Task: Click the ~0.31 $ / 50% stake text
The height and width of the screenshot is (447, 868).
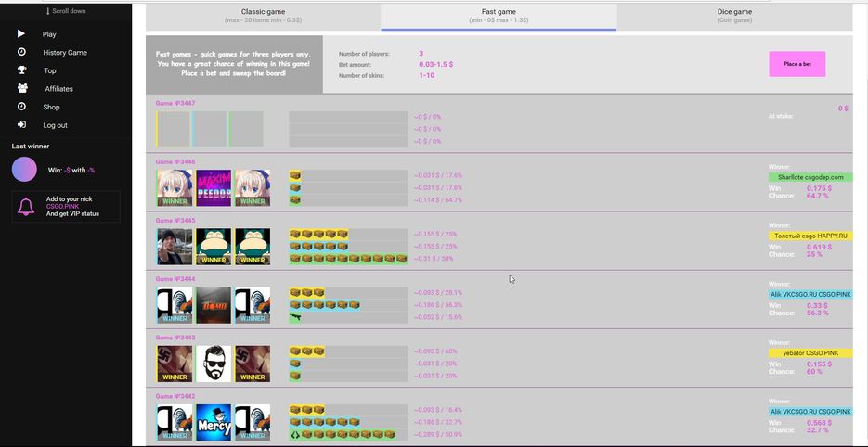Action: tap(435, 259)
